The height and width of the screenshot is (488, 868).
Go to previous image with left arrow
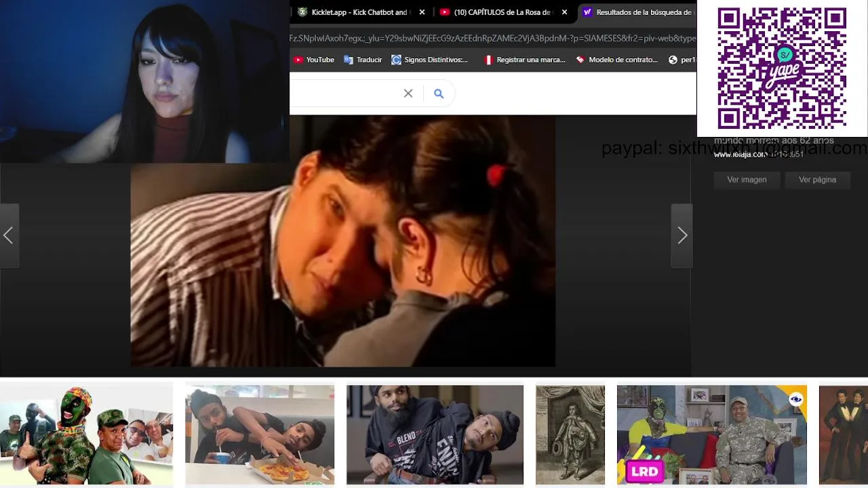[9, 235]
